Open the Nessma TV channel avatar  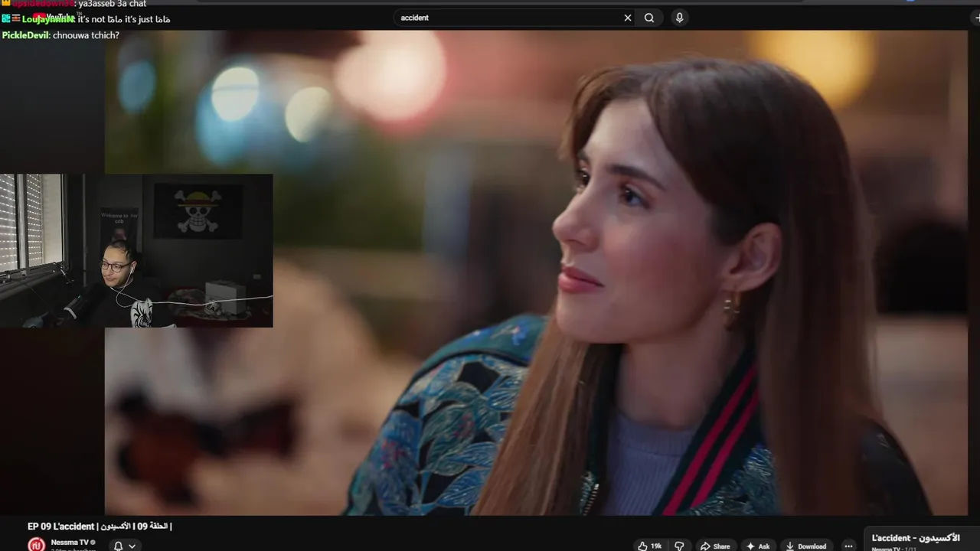36,544
